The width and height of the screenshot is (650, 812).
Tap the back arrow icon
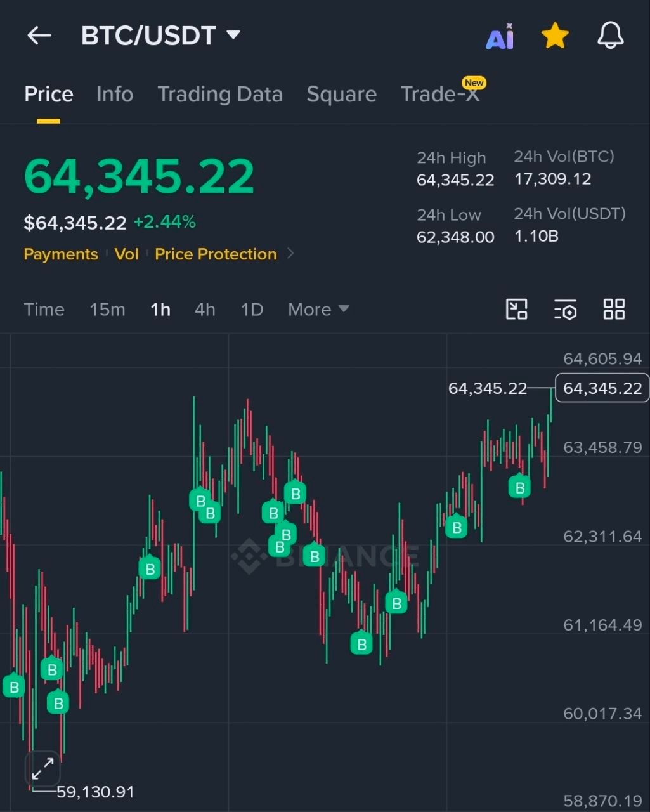click(39, 36)
